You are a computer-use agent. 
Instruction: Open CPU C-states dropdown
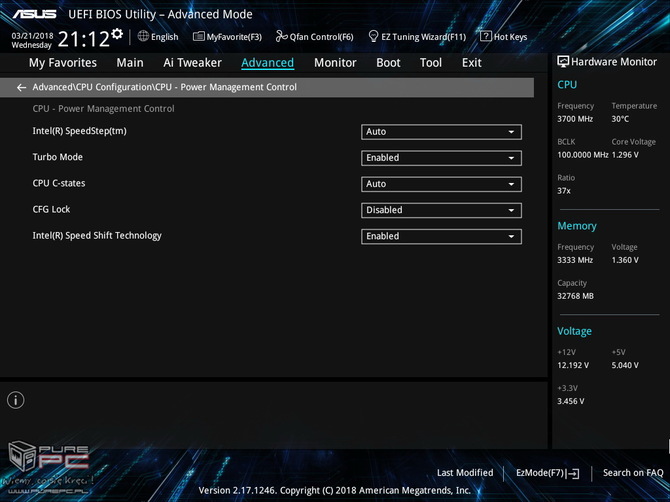pyautogui.click(x=441, y=184)
